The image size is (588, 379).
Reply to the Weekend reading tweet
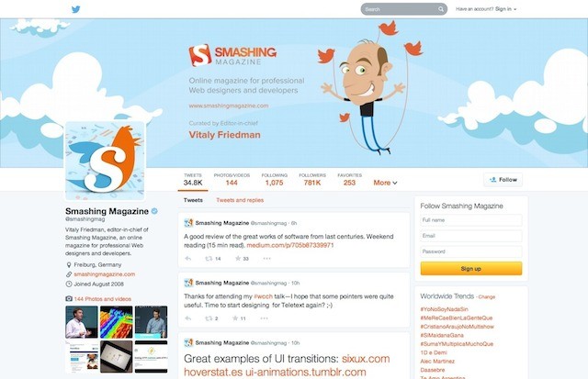click(x=188, y=259)
